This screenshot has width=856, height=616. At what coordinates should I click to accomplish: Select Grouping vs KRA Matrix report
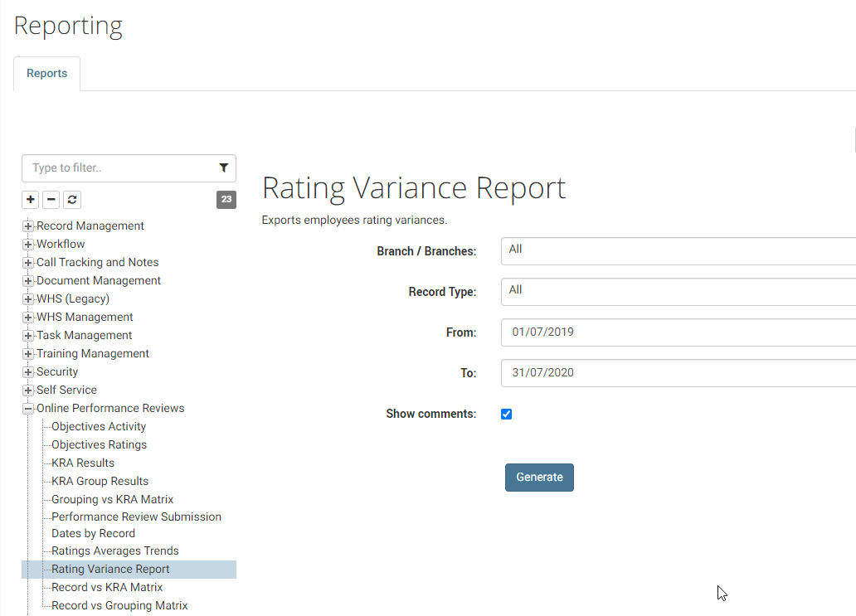(x=113, y=499)
